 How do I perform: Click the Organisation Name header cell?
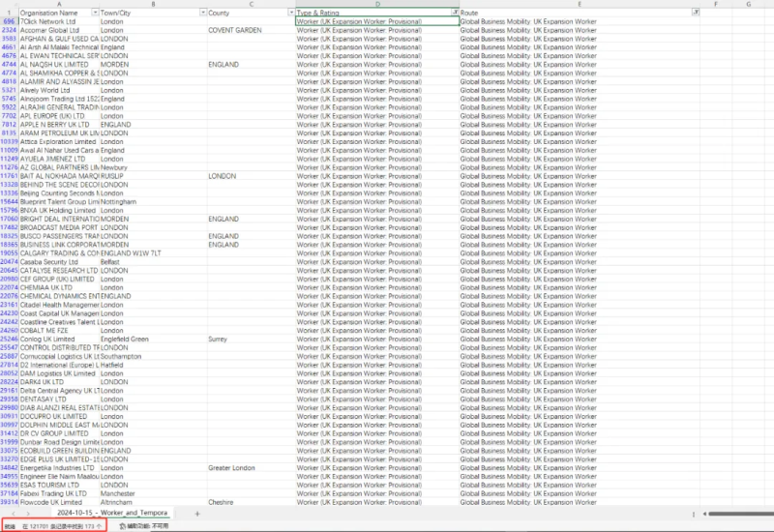coord(59,13)
